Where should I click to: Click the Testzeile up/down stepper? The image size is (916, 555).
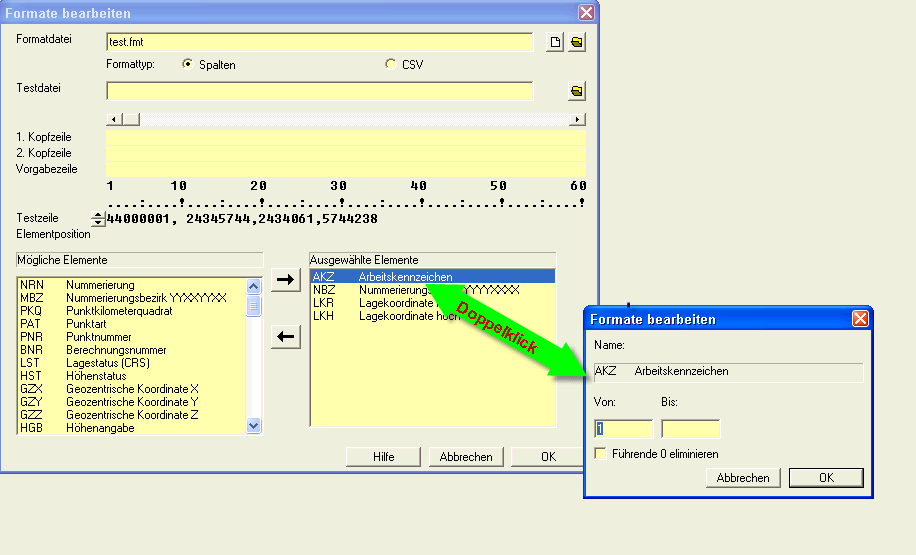(97, 219)
